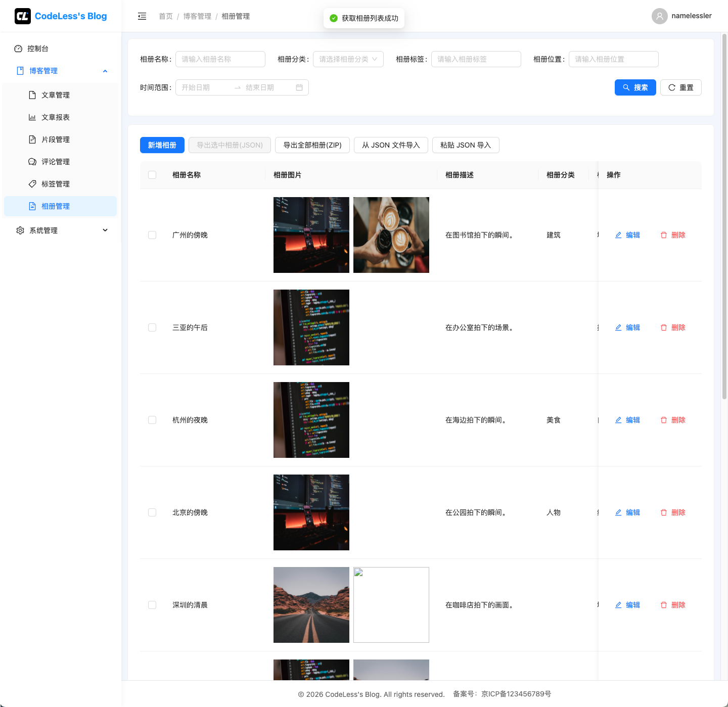Click the 在图书馆拍下的瞬间。 description
The image size is (728, 707).
click(x=481, y=235)
